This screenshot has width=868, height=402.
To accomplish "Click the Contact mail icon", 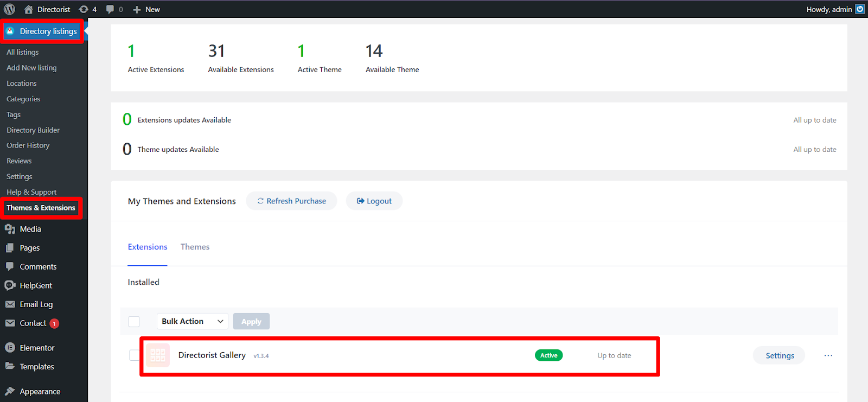I will click(10, 323).
